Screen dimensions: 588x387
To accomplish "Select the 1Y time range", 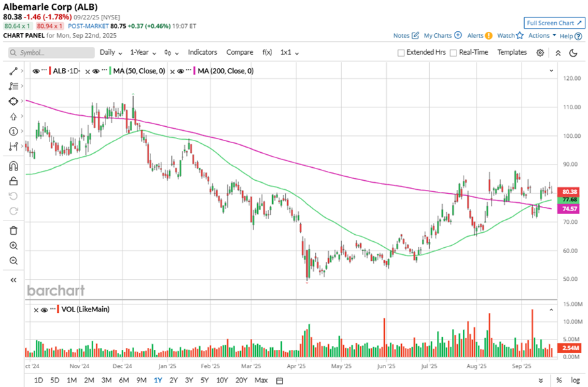I will point(158,380).
